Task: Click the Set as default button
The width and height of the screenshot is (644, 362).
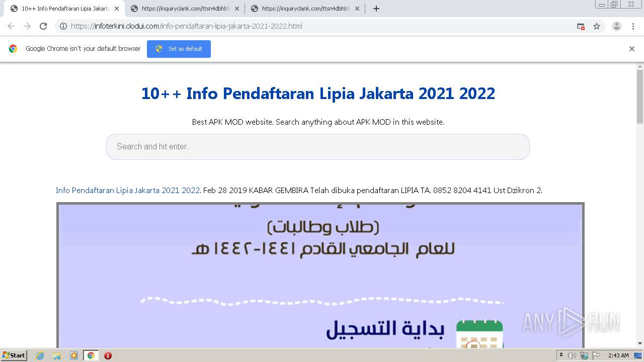Action: pos(179,49)
